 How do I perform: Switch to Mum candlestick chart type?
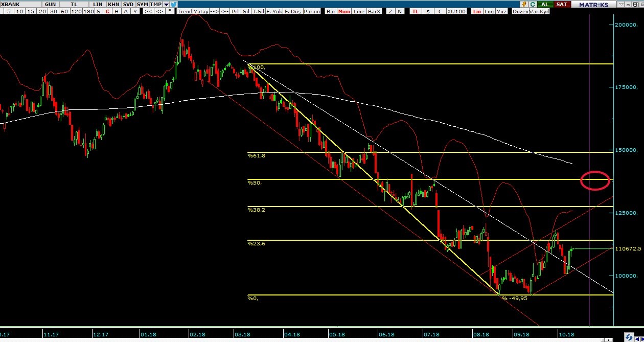point(344,11)
